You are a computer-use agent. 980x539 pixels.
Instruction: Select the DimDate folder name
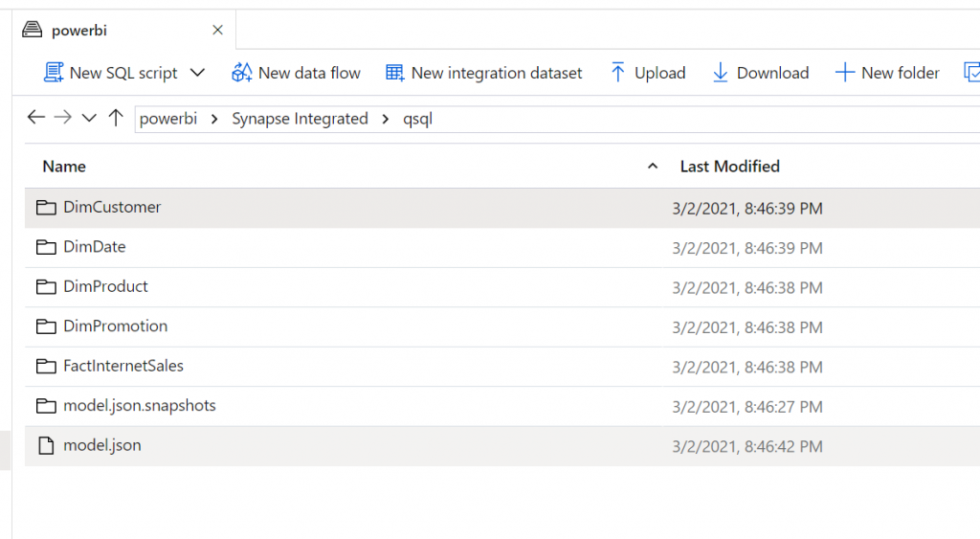[x=95, y=246]
